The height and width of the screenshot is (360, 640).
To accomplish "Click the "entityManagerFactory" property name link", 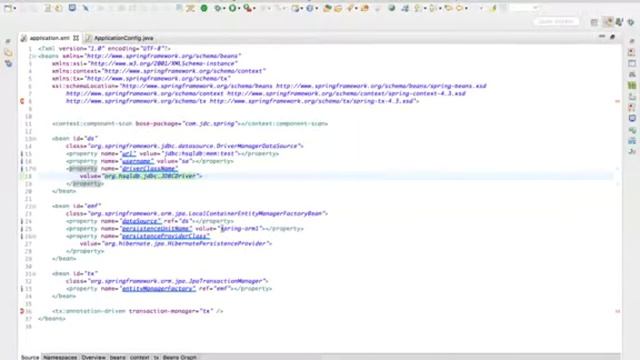I will 158,289.
